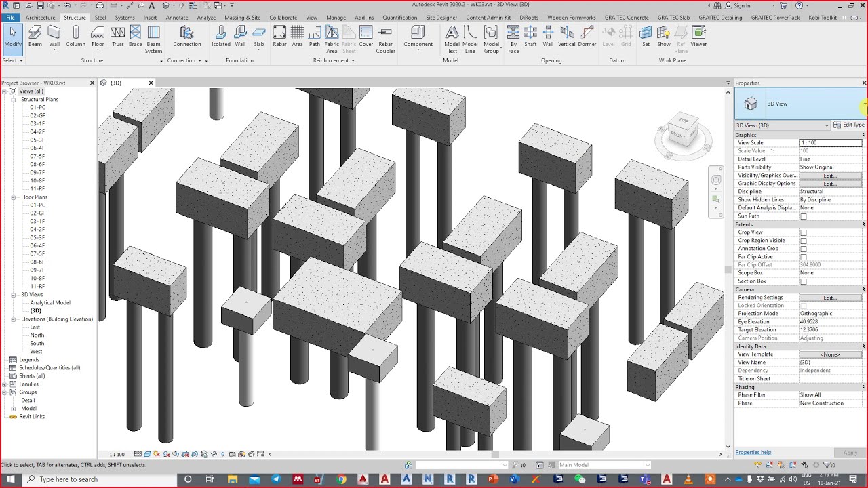
Task: Click the View Scale input field
Action: 831,143
